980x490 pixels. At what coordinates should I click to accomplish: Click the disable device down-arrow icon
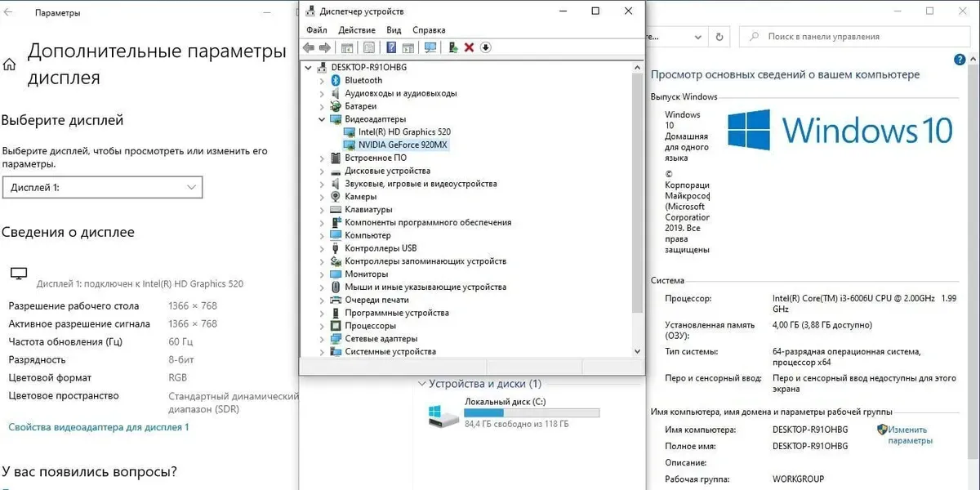[x=485, y=47]
